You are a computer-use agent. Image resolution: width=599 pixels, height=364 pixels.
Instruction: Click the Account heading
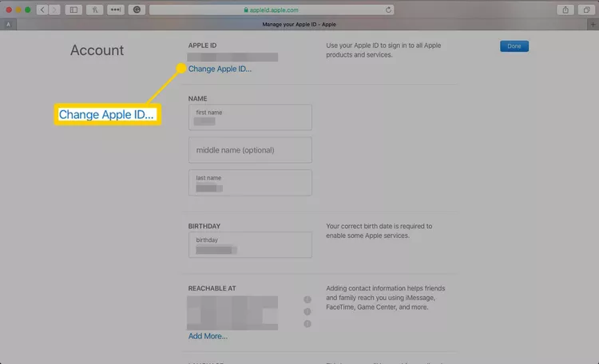(x=97, y=50)
